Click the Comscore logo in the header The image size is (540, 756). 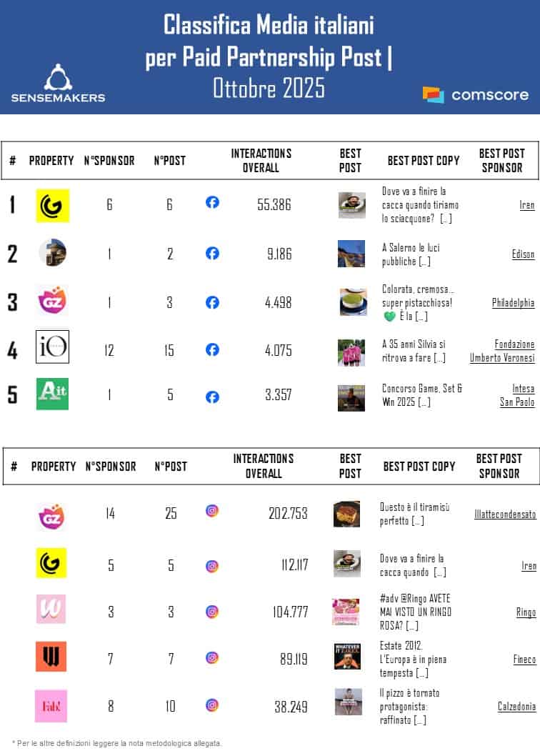click(x=476, y=94)
